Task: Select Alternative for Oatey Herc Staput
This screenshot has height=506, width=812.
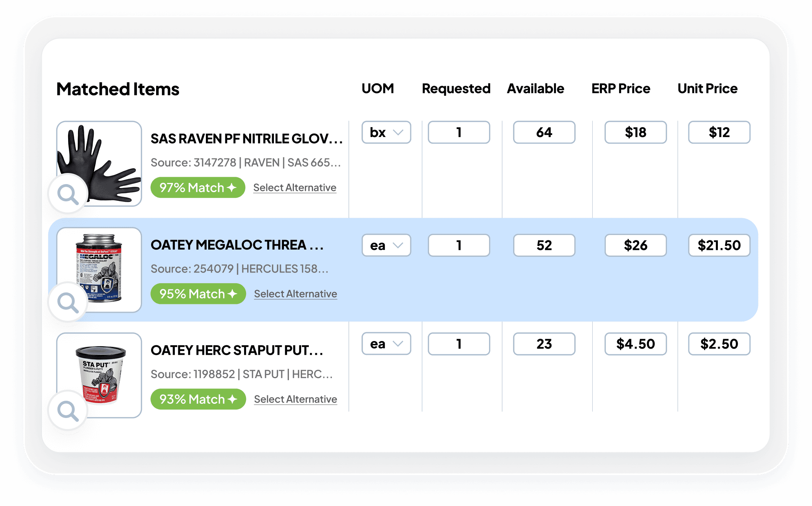Action: tap(295, 399)
